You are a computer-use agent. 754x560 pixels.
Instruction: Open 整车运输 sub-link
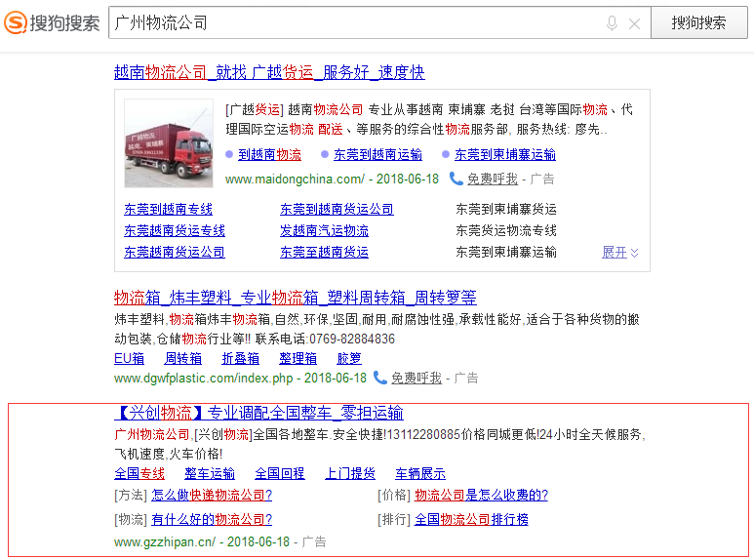coord(210,474)
